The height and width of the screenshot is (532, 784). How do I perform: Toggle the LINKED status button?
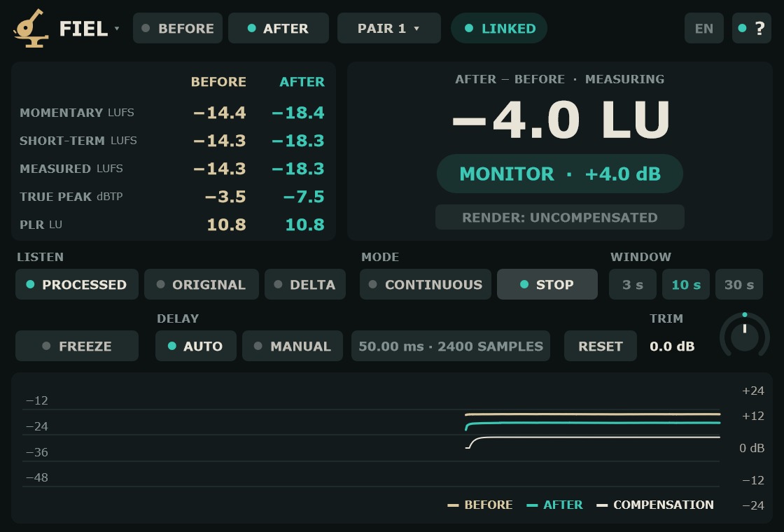[x=499, y=29]
